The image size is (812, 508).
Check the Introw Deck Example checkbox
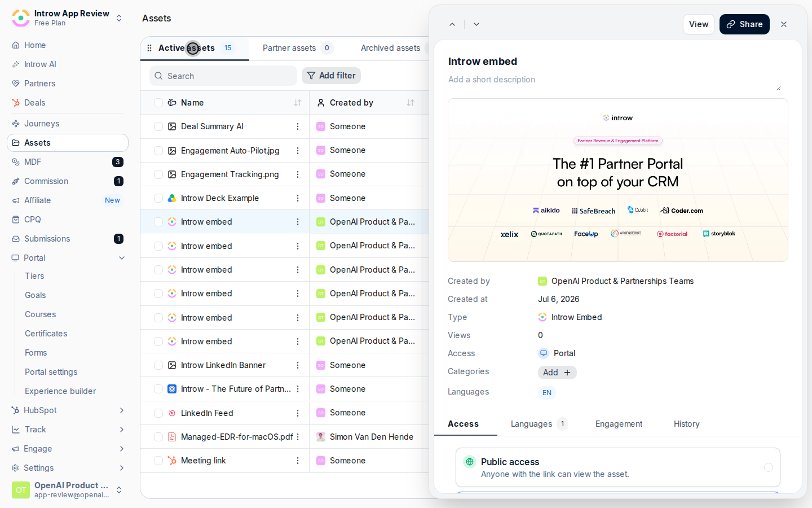(x=158, y=198)
